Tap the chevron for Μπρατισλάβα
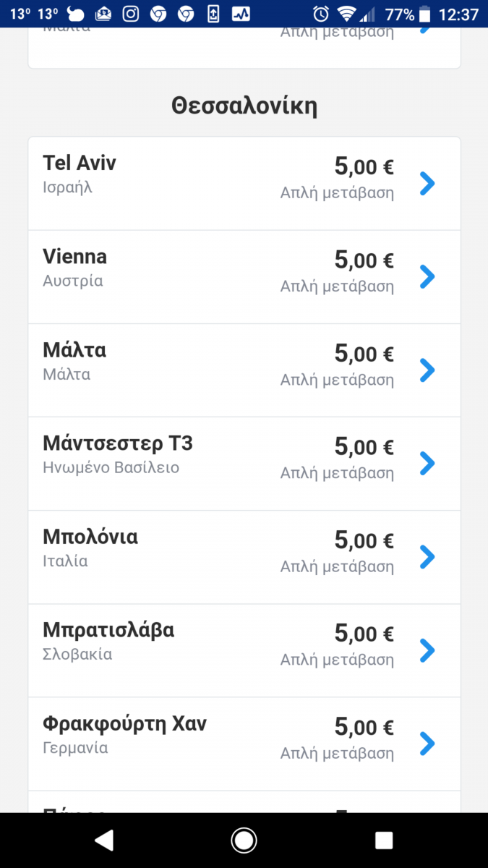 coord(427,650)
